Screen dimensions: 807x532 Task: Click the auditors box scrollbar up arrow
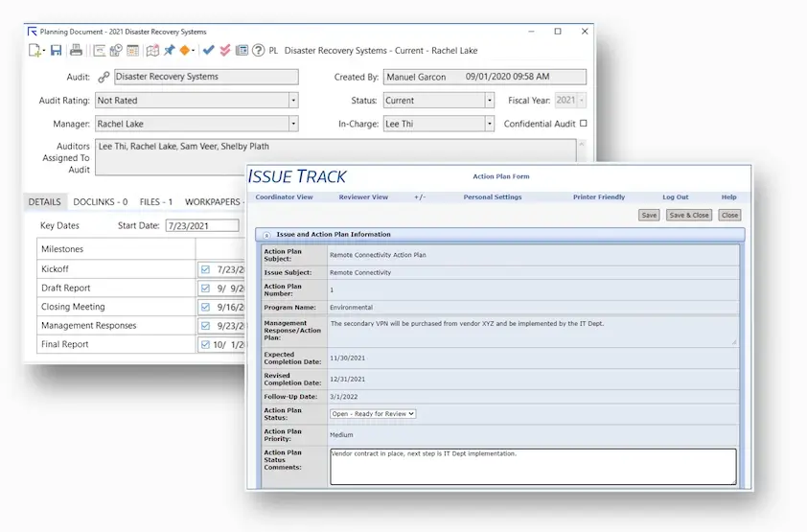pos(581,144)
